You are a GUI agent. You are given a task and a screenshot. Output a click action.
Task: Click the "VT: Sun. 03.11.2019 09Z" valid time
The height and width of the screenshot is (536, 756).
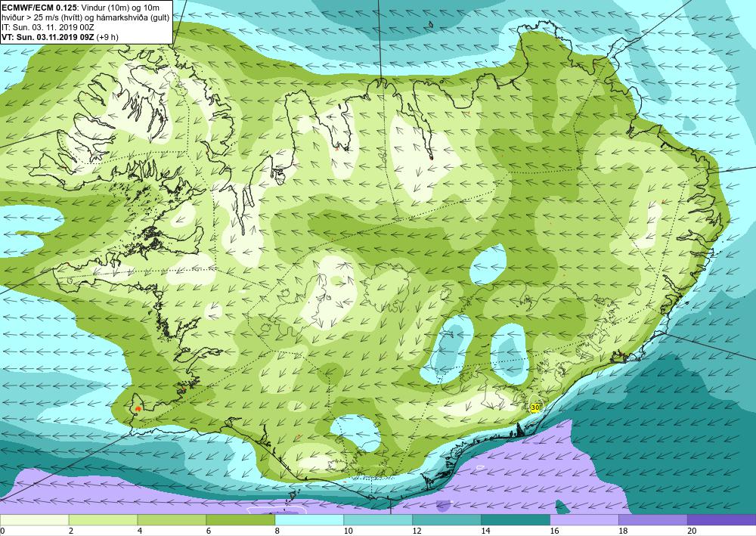coord(48,37)
